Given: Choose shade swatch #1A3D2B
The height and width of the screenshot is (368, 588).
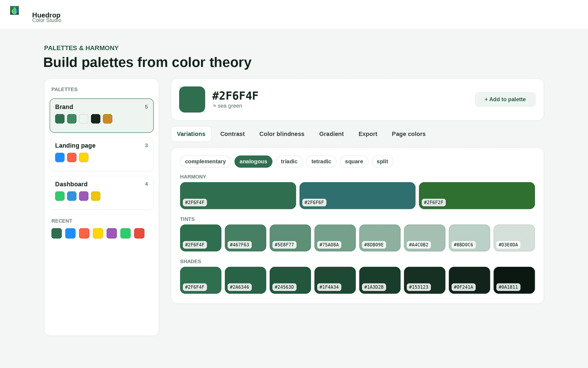Looking at the screenshot, I should point(380,280).
